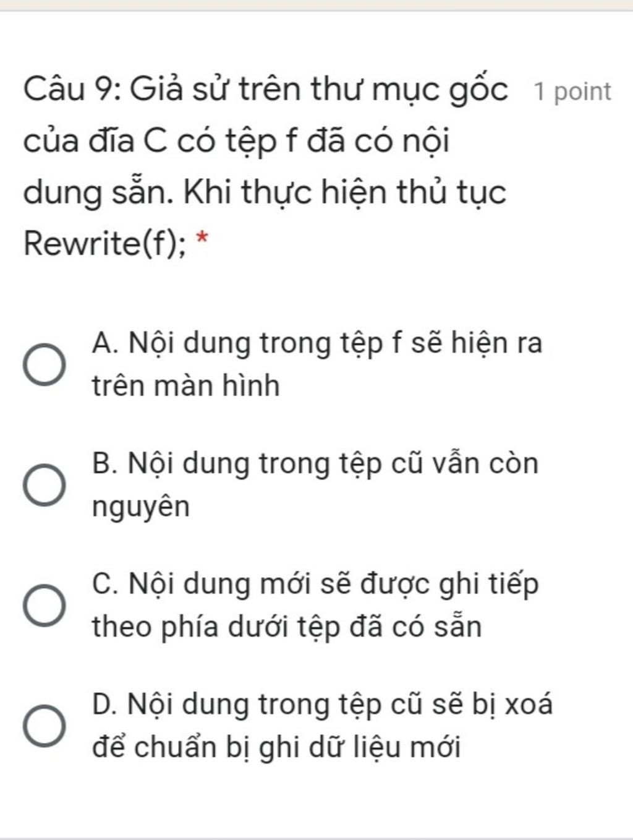Select radio button for option A
Image resolution: width=633 pixels, height=840 pixels.
click(45, 365)
